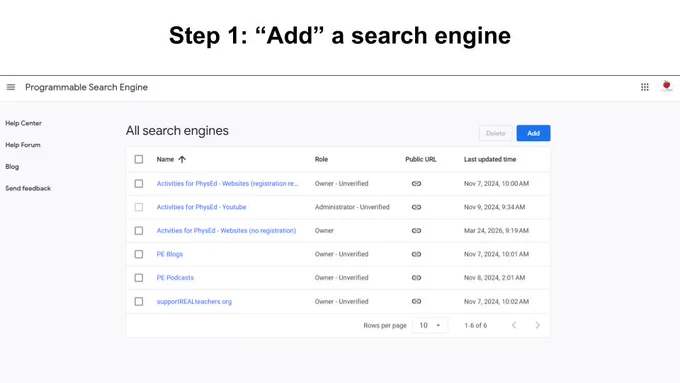Click the Public URL column header

[421, 159]
